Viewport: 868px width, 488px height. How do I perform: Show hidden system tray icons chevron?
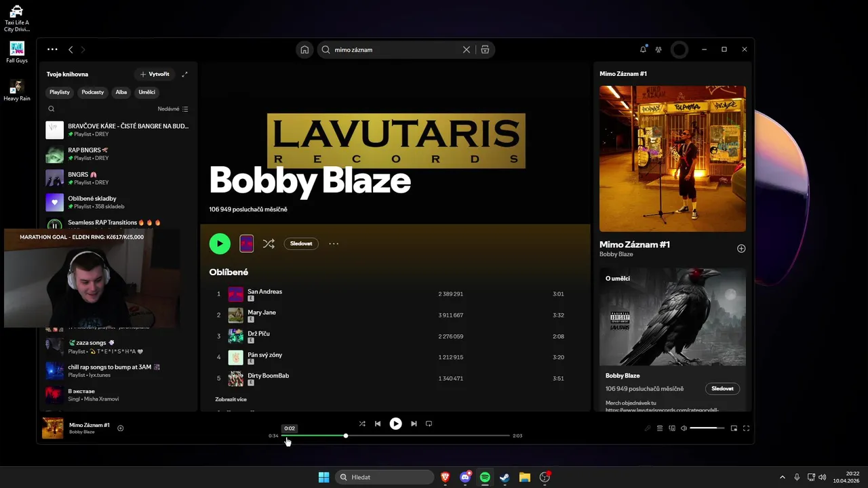782,477
